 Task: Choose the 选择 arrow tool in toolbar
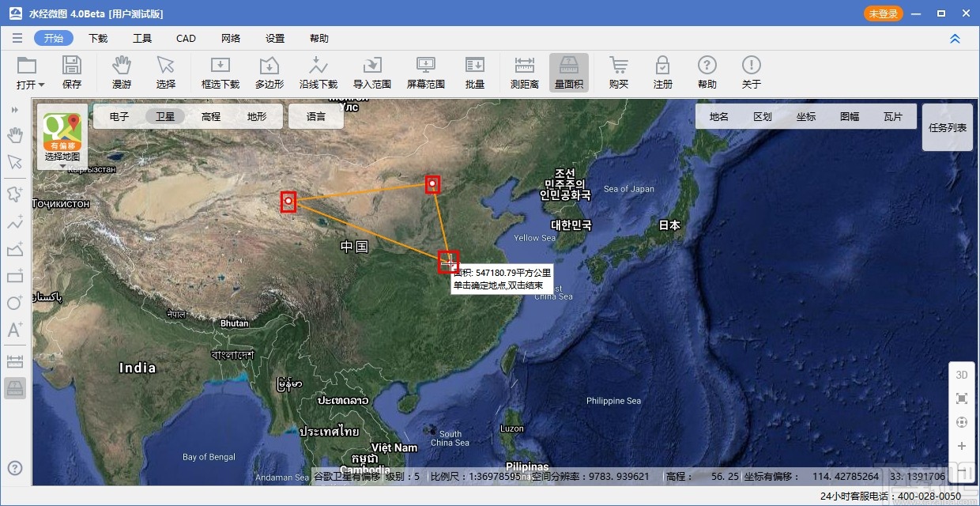(166, 73)
